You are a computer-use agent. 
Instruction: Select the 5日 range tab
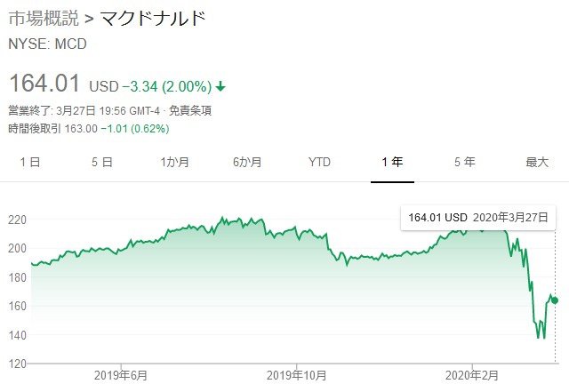click(x=101, y=162)
